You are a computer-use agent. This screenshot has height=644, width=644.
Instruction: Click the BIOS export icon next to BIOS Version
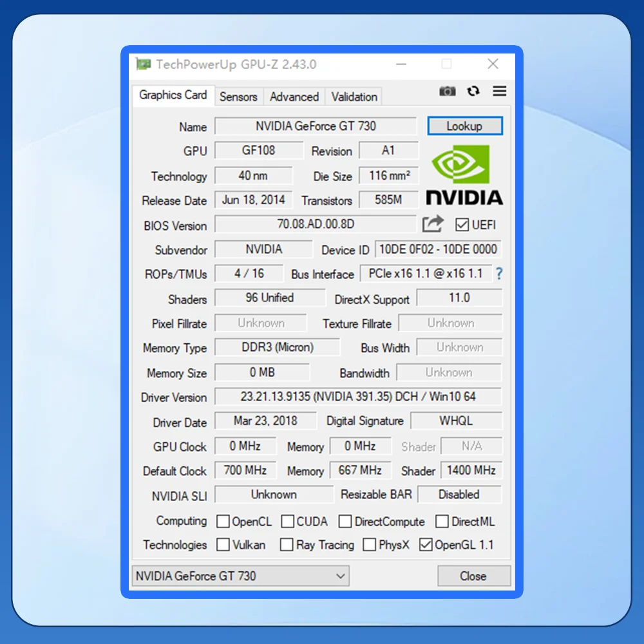coord(433,223)
